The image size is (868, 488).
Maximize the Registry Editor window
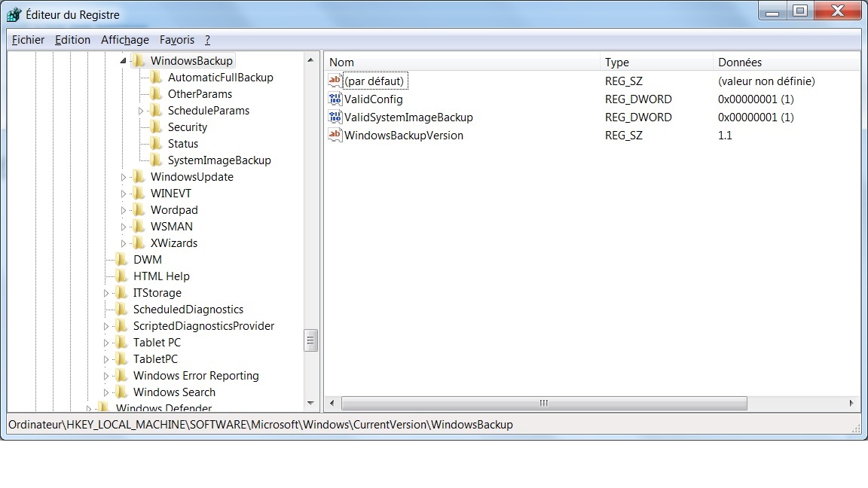[800, 11]
